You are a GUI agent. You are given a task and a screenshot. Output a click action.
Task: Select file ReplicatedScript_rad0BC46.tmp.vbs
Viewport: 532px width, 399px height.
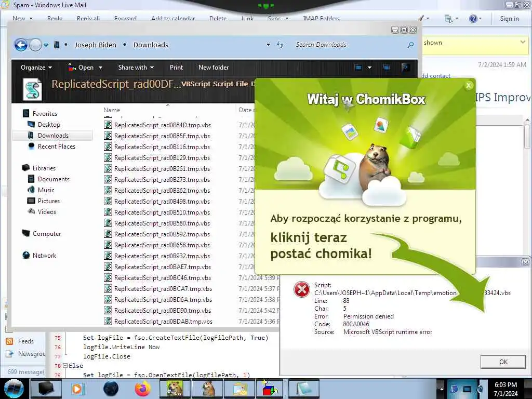pyautogui.click(x=163, y=278)
